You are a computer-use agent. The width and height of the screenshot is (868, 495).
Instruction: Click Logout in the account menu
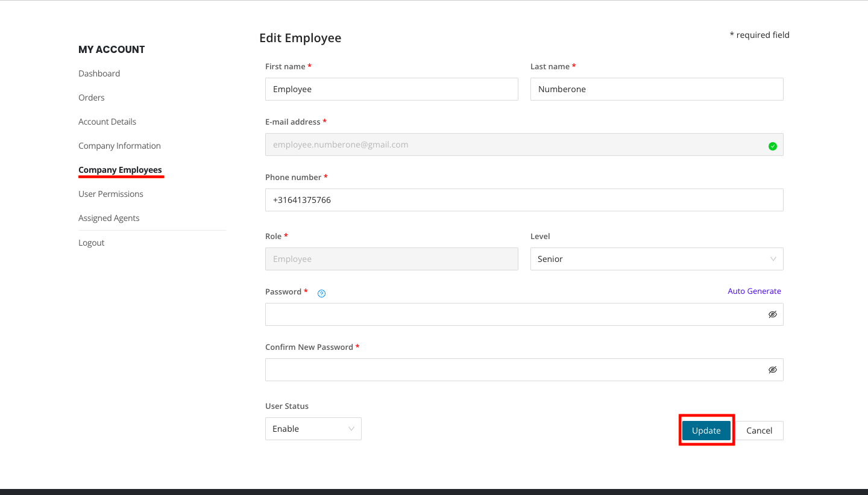coord(92,243)
